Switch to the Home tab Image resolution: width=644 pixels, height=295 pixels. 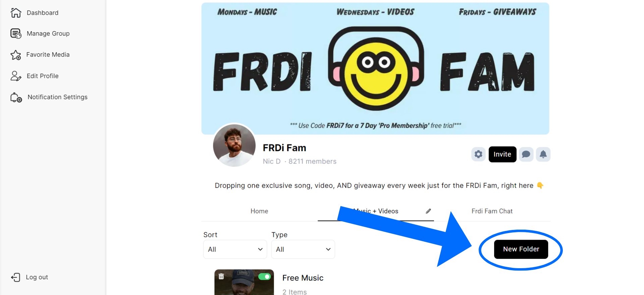point(259,211)
